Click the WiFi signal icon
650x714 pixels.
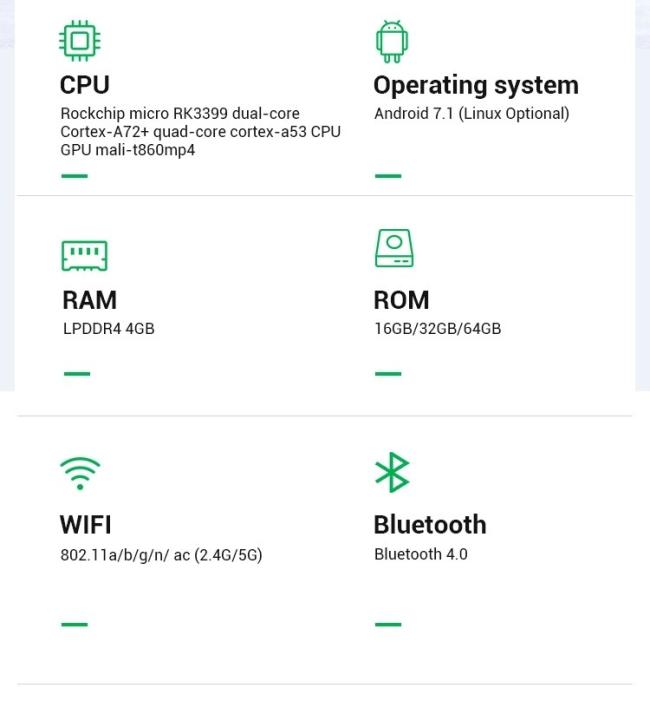[80, 473]
